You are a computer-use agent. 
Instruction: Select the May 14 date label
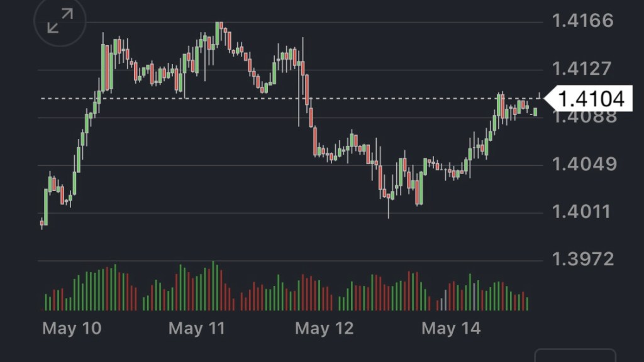[450, 329]
